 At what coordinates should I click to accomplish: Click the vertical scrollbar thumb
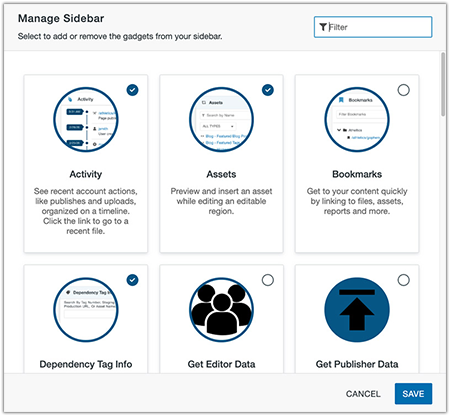coord(443,84)
